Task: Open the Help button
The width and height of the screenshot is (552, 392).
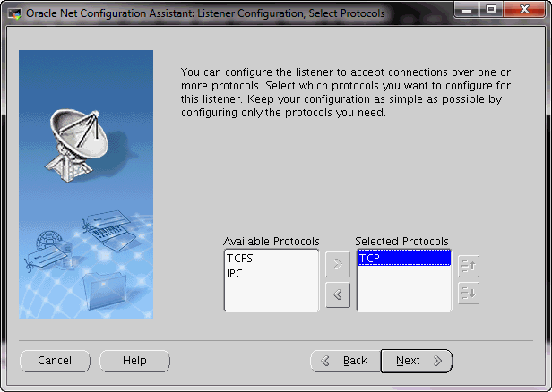Action: (134, 361)
